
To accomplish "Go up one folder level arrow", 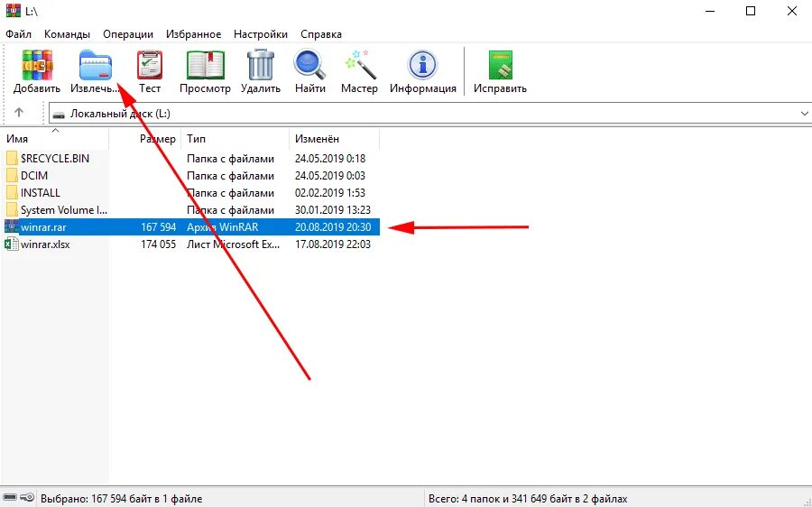I will pyautogui.click(x=19, y=112).
